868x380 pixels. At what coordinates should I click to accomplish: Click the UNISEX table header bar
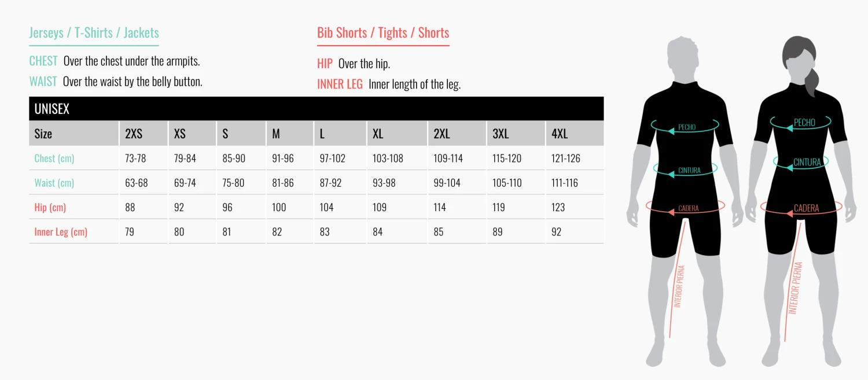[316, 109]
